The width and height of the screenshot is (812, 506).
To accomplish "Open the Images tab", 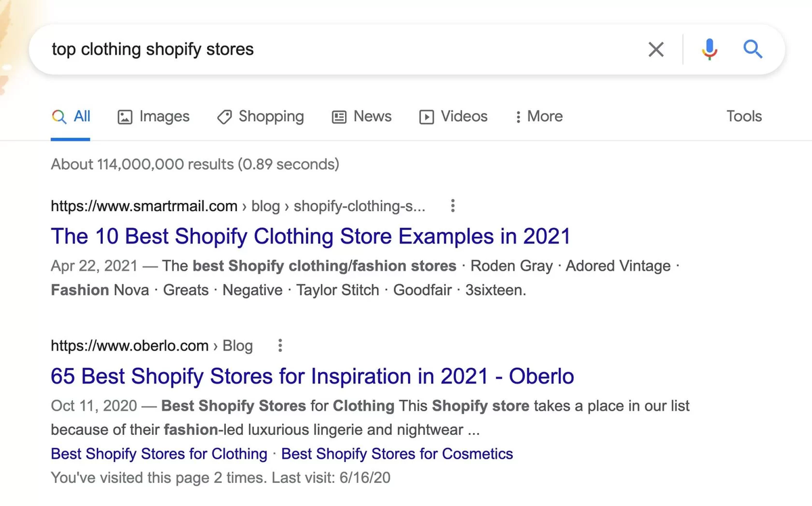I will (154, 116).
